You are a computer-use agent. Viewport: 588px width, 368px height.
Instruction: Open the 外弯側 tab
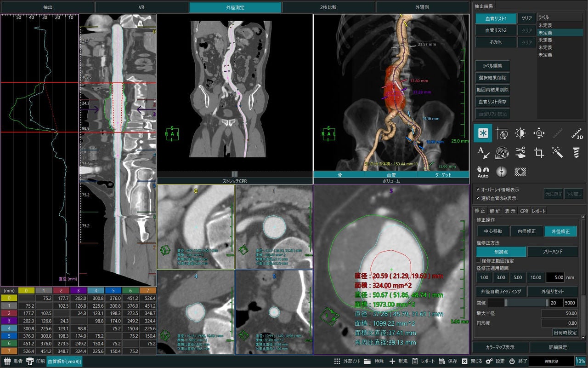422,7
